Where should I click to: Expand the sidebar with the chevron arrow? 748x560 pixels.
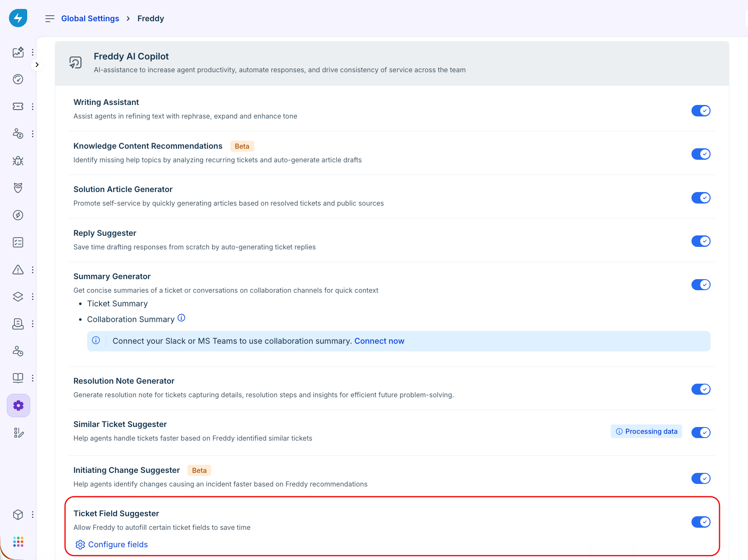(37, 65)
